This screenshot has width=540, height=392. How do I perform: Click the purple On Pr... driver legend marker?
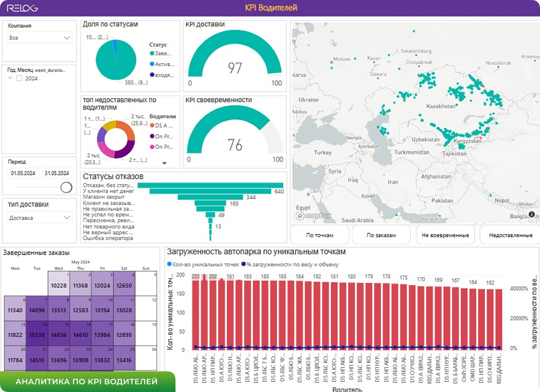(152, 136)
